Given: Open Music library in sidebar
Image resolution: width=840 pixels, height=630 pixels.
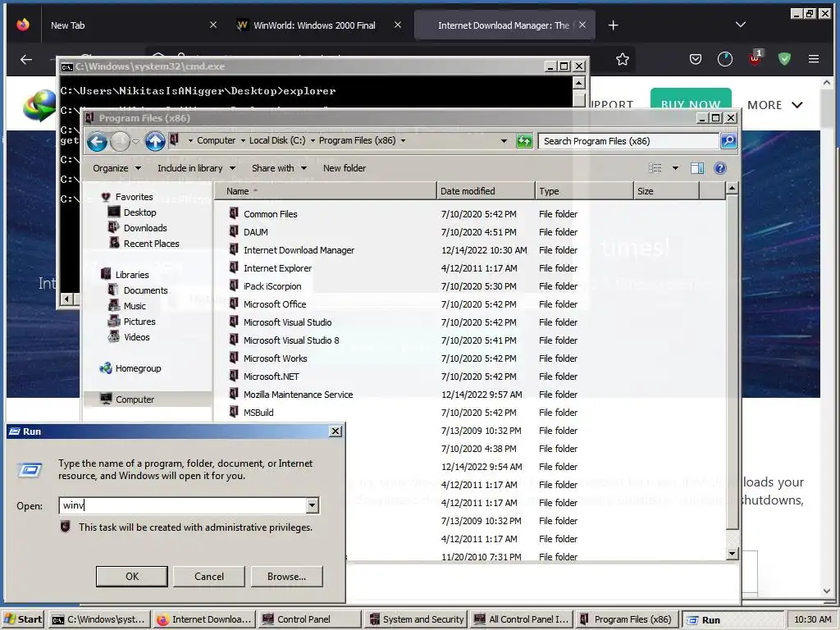Looking at the screenshot, I should pos(134,305).
